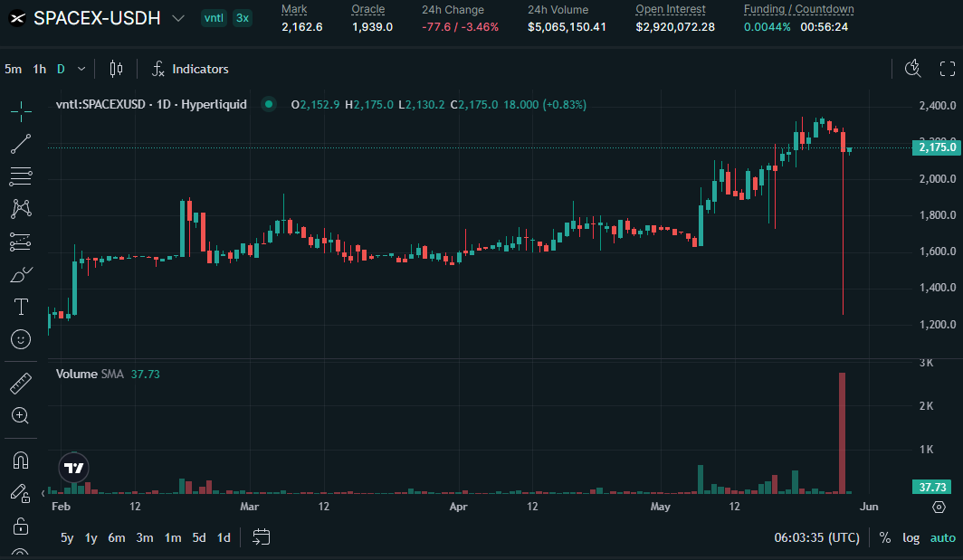Click the green market status dot
Image resolution: width=963 pixels, height=560 pixels.
pyautogui.click(x=269, y=104)
